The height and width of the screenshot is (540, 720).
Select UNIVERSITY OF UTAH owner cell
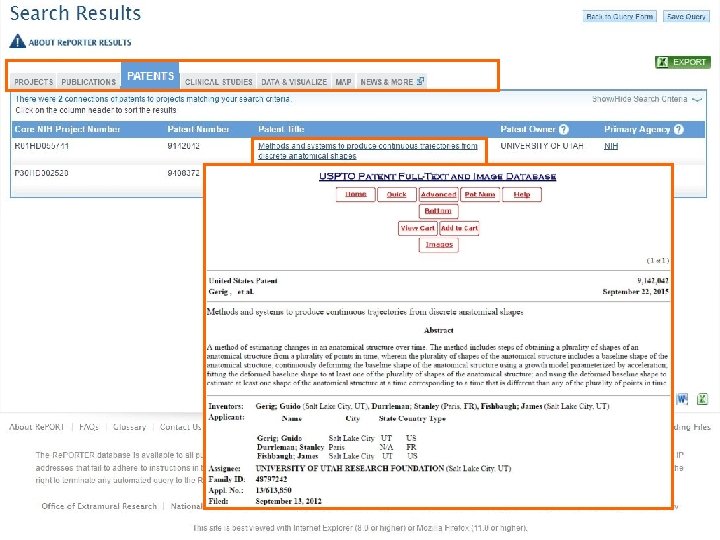[x=542, y=146]
